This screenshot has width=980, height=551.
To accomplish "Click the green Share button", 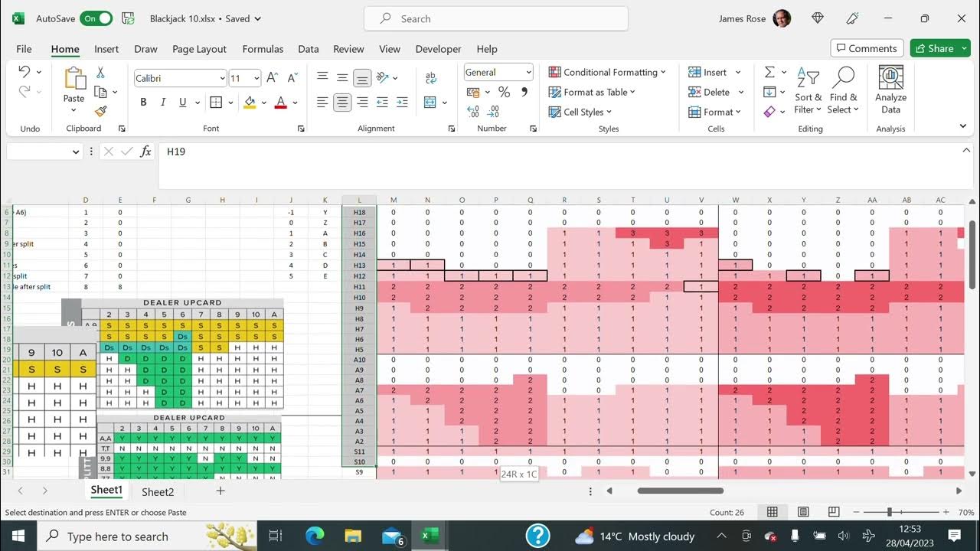I will [x=940, y=48].
